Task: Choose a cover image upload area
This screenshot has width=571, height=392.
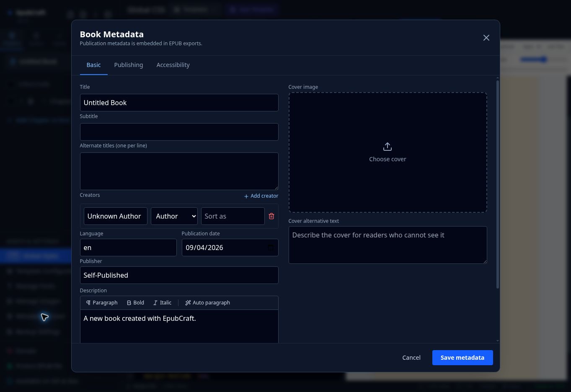Action: [x=388, y=152]
